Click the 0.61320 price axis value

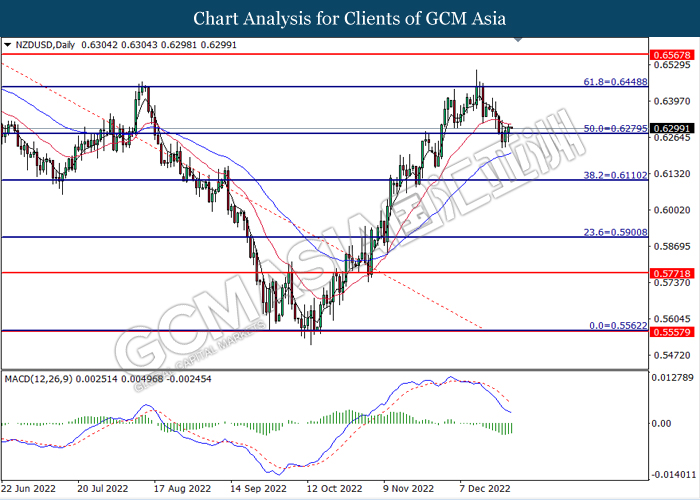[672, 174]
